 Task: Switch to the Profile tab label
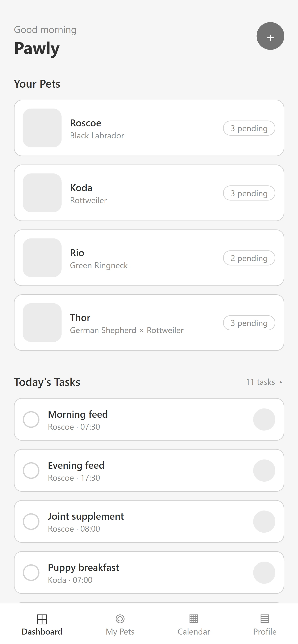point(265,632)
